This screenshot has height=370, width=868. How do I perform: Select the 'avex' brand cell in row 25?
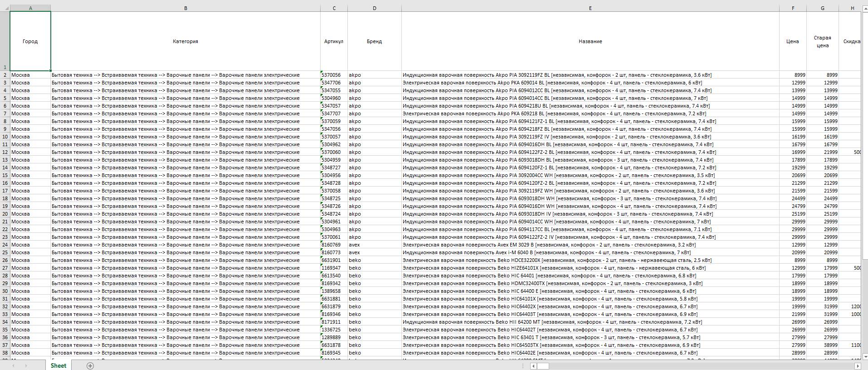coord(375,252)
